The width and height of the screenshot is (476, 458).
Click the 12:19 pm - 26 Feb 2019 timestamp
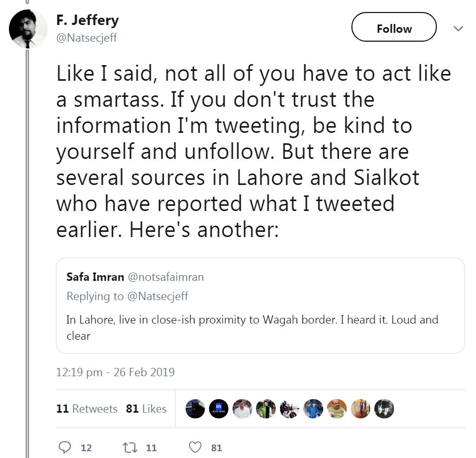pos(115,373)
